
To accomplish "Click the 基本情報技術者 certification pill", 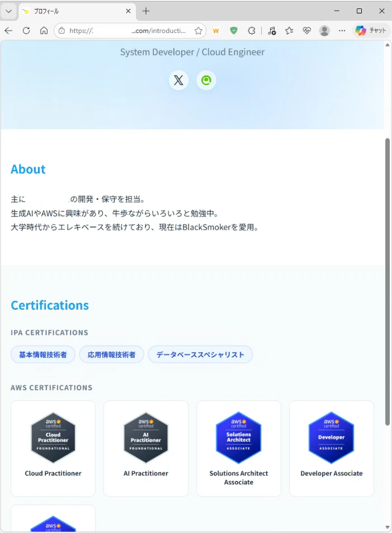I will [x=43, y=355].
